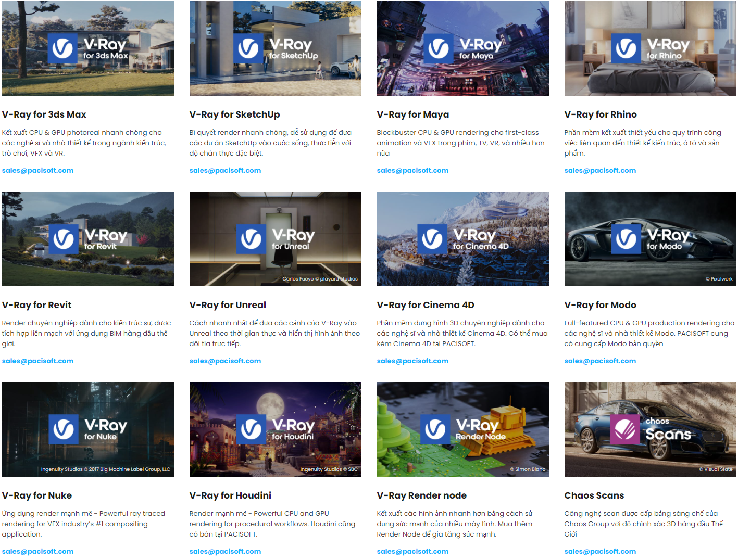This screenshot has width=738, height=560.
Task: Click sales email under V-Ray for Nuke
Action: tap(37, 551)
